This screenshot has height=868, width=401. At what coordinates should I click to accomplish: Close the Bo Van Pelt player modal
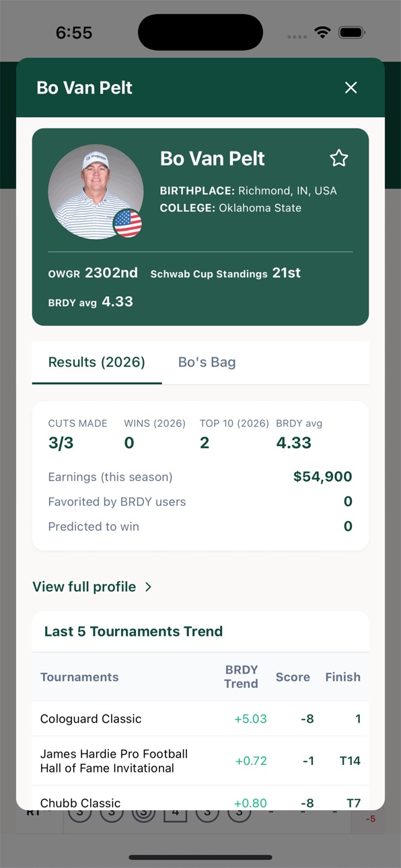tap(351, 88)
